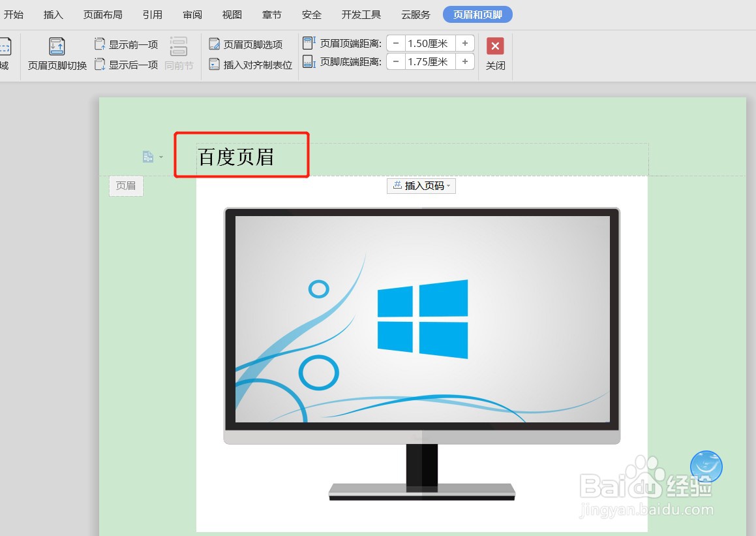
Task: Click the 1.75厘米 footer distance field
Action: tap(430, 62)
